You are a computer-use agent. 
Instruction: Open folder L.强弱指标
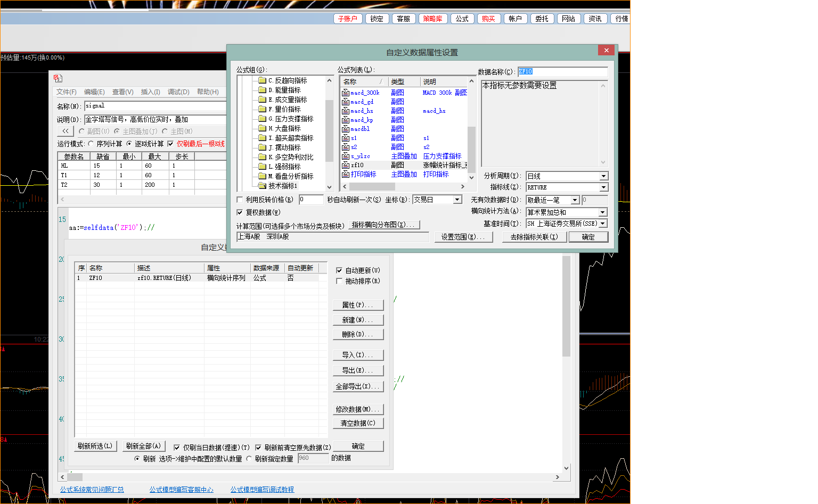click(x=262, y=167)
